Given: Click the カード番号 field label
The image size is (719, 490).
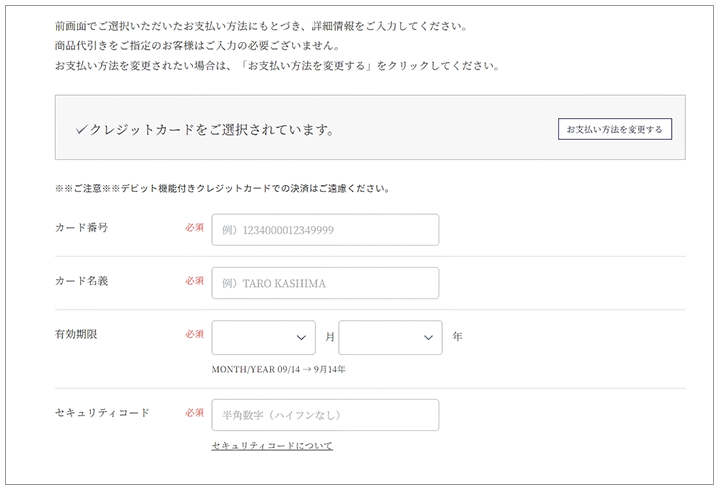Looking at the screenshot, I should [x=82, y=227].
